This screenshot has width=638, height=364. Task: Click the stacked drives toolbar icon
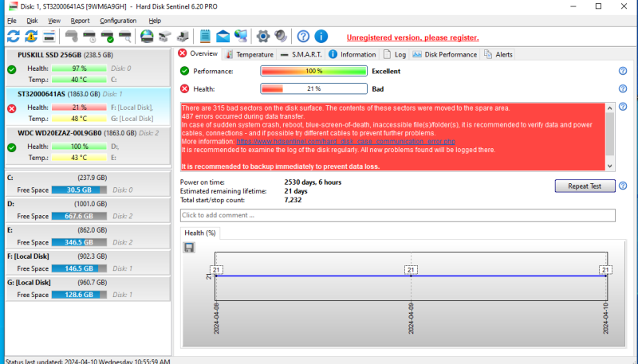point(165,37)
